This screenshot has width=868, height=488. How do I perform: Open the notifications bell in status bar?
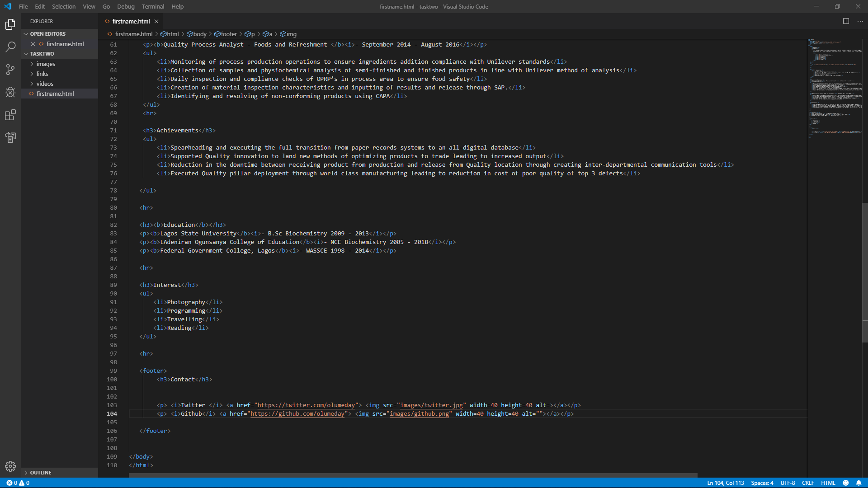(x=859, y=483)
